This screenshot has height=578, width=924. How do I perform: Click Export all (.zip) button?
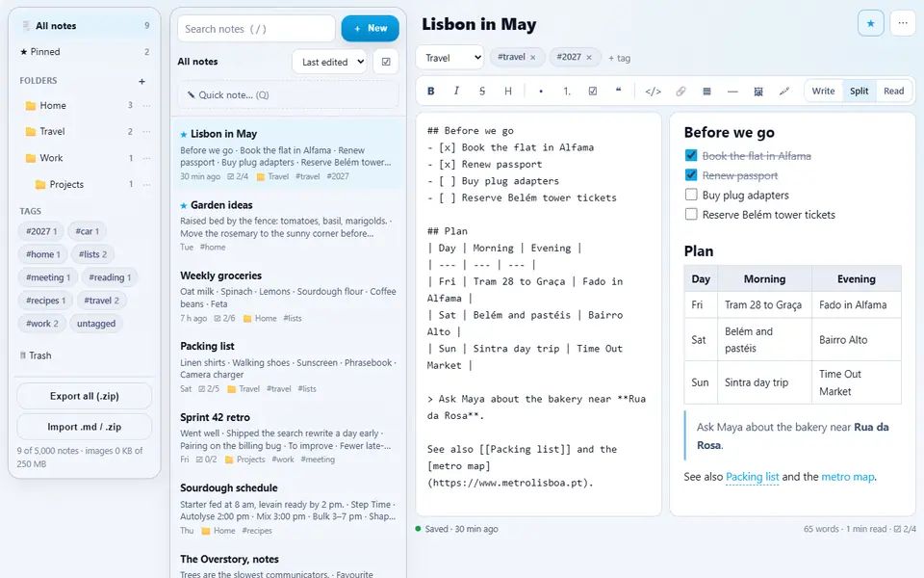tap(85, 396)
